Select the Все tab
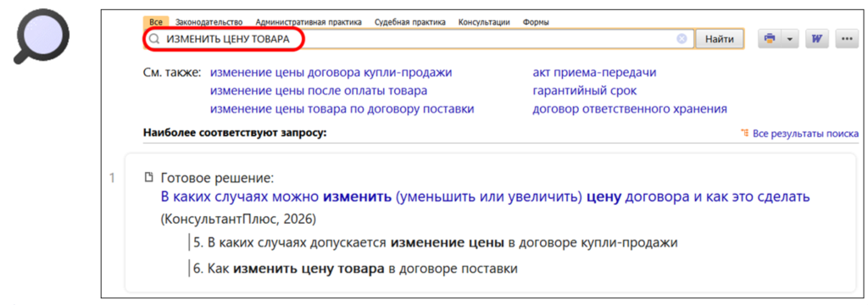 (155, 22)
